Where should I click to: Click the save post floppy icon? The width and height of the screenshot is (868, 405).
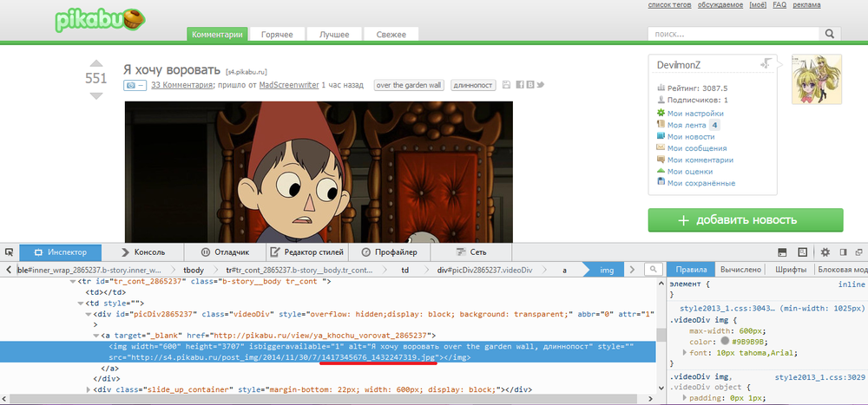pos(507,85)
